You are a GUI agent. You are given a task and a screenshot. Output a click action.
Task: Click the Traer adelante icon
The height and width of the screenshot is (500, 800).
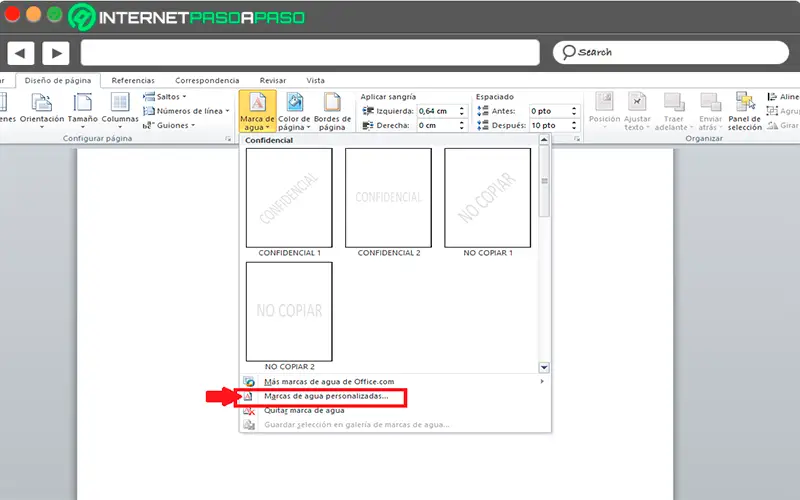coord(673,102)
